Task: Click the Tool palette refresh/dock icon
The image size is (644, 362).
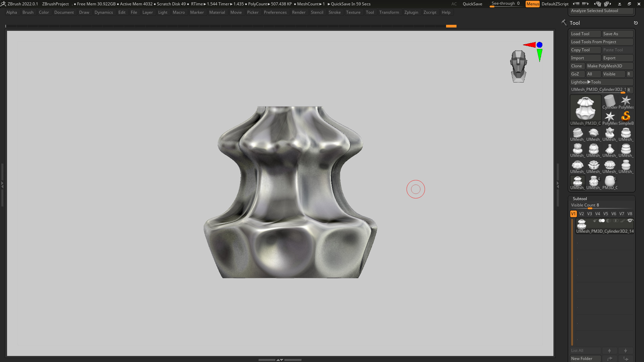Action: (636, 23)
